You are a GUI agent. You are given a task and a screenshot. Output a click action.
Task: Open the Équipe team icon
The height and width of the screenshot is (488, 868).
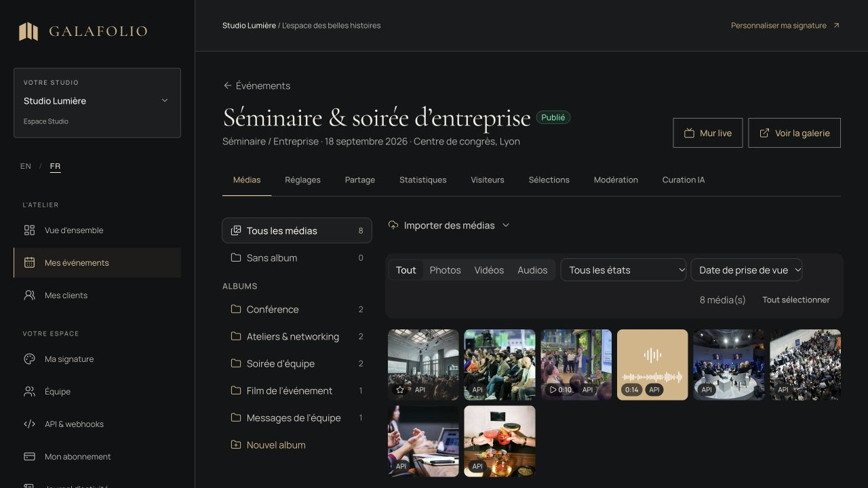point(29,392)
